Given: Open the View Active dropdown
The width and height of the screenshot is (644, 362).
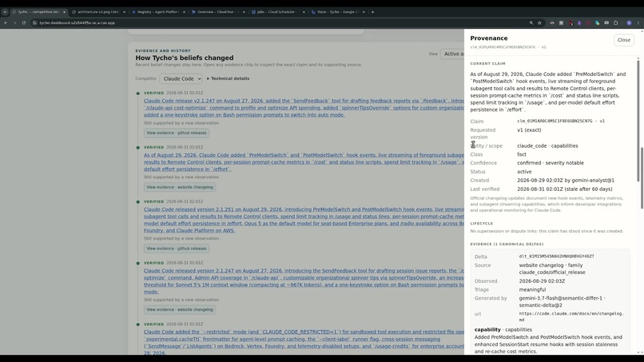Looking at the screenshot, I should point(452,54).
